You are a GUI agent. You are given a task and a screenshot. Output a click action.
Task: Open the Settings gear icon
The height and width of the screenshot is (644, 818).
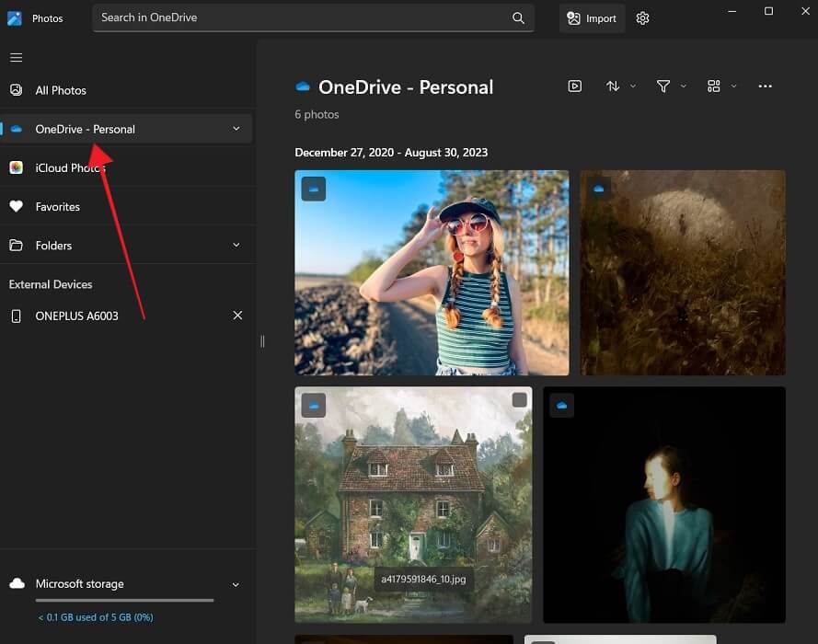(642, 18)
